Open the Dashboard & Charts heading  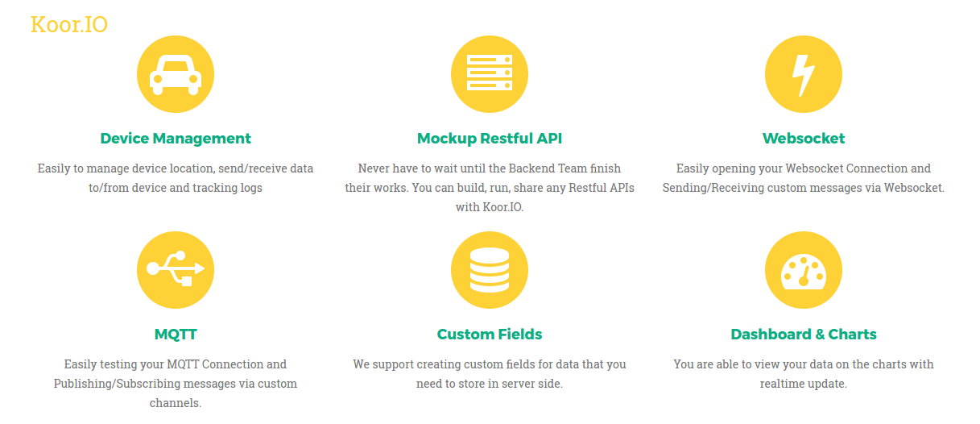coord(804,335)
